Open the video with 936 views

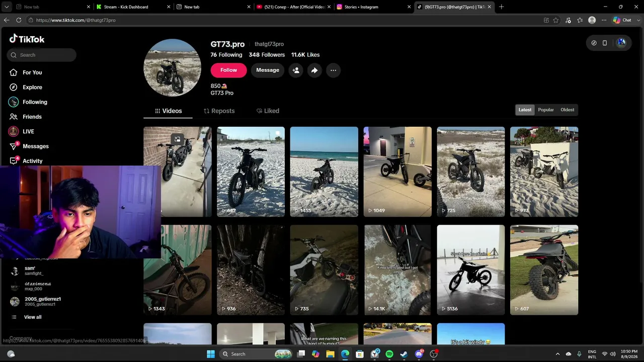(251, 270)
